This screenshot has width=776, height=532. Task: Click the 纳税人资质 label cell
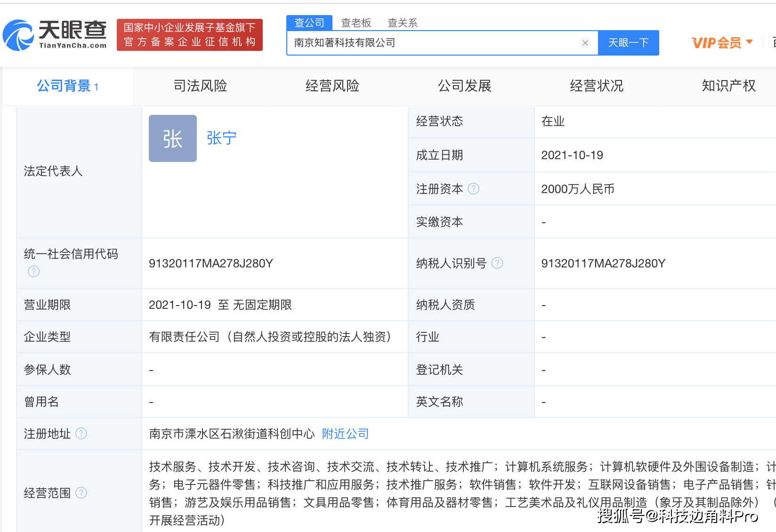(x=471, y=305)
